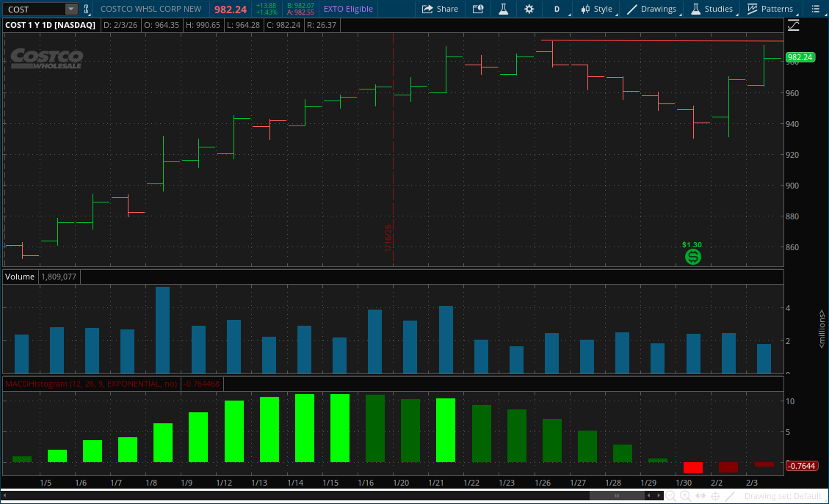829x504 pixels.
Task: Open the news/alerts calendar icon
Action: pyautogui.click(x=478, y=9)
